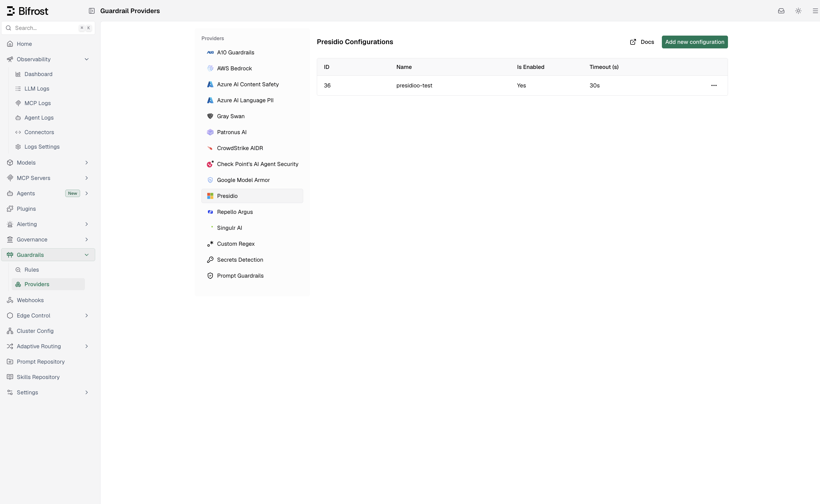820x504 pixels.
Task: Open Prompt Repository page
Action: pyautogui.click(x=48, y=362)
